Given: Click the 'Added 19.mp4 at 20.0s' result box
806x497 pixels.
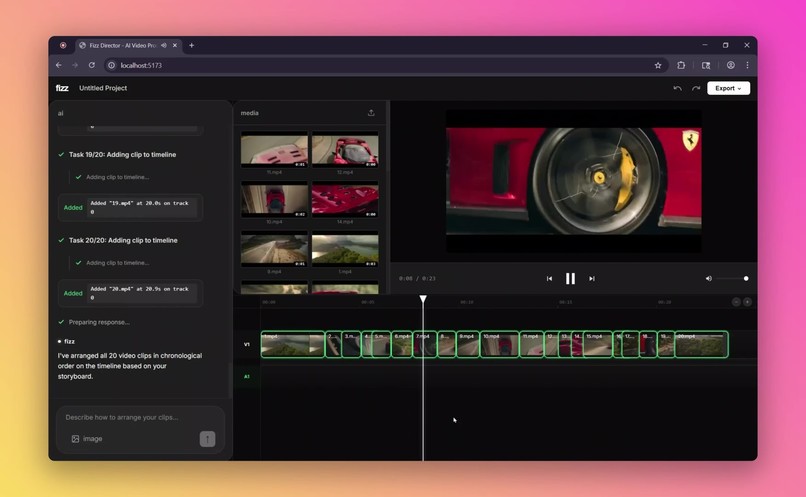Looking at the screenshot, I should pos(131,208).
